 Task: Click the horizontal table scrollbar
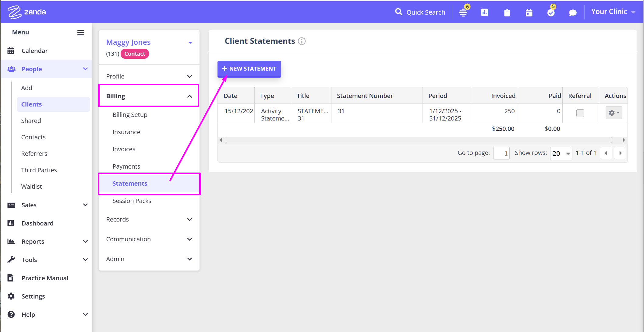click(418, 140)
